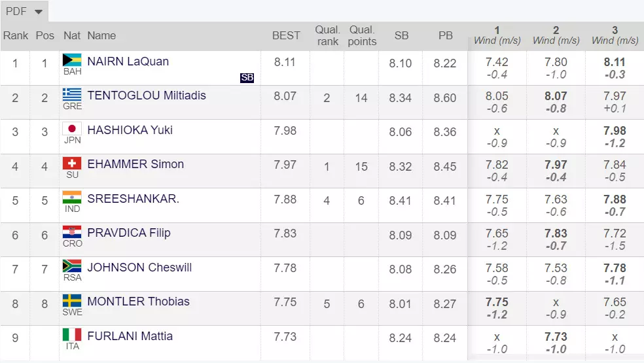Open TENTOGLOU Miltiadis athlete link
The height and width of the screenshot is (363, 644).
pyautogui.click(x=147, y=95)
